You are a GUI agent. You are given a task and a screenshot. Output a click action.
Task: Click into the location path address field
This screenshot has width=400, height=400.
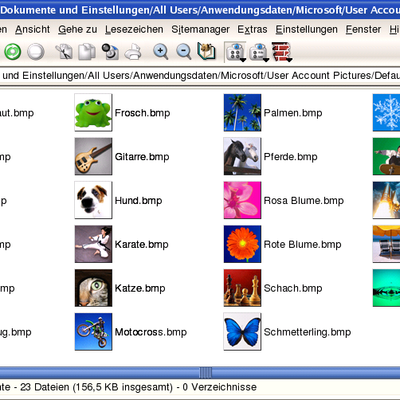click(200, 76)
